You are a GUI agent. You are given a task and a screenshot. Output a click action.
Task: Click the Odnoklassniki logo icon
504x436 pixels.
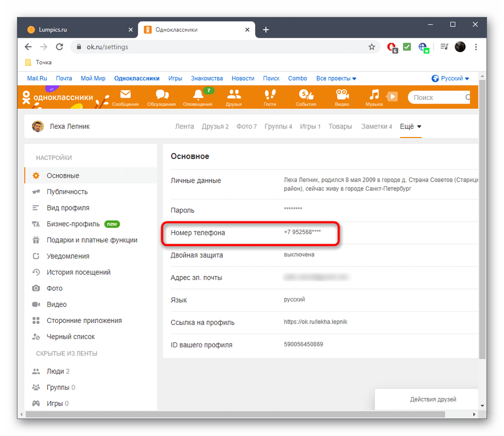tap(26, 97)
